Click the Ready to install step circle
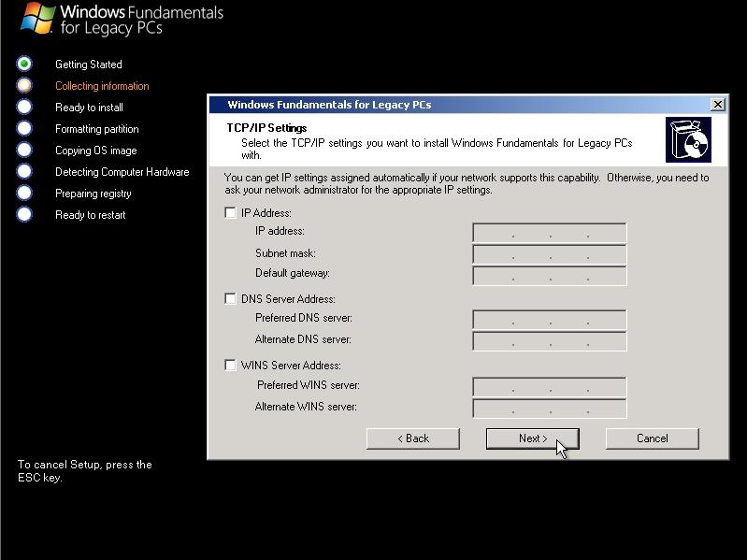The image size is (747, 560). (x=24, y=107)
